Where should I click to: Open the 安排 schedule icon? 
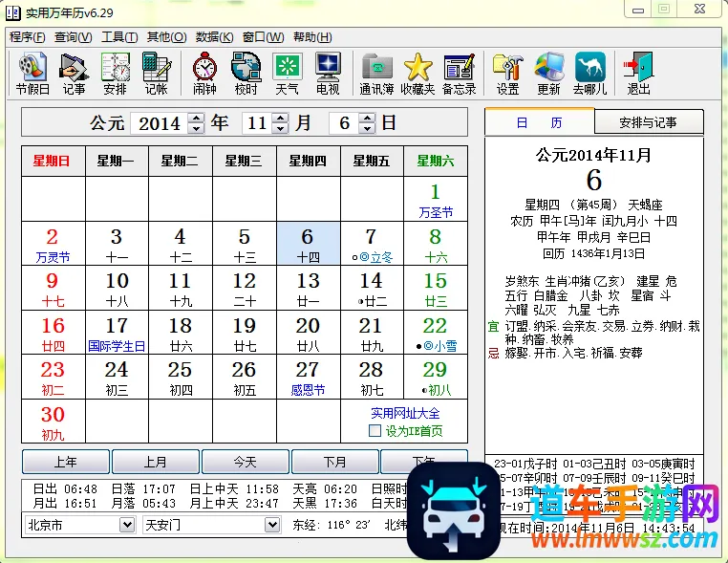pyautogui.click(x=115, y=73)
